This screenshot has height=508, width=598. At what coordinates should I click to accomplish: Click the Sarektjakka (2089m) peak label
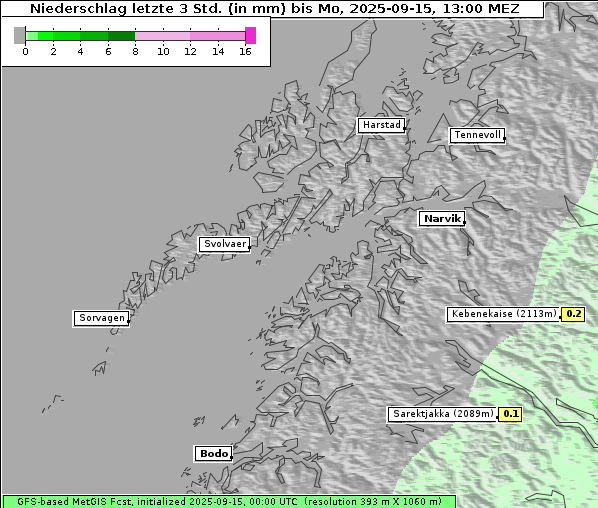coord(443,414)
